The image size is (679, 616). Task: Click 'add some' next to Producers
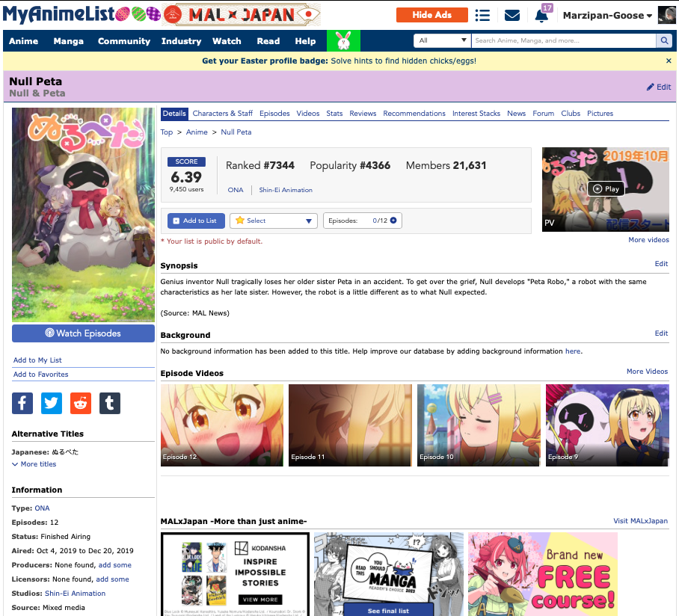coord(114,565)
